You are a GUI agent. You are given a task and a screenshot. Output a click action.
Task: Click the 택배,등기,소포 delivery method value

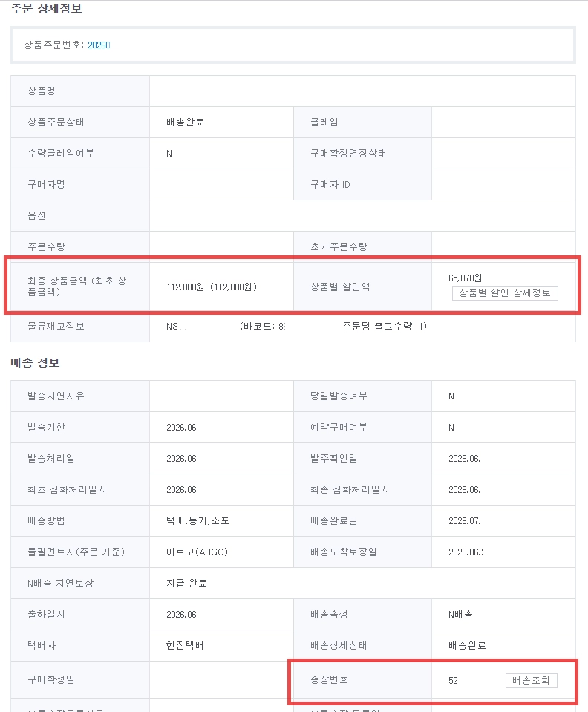tap(197, 521)
